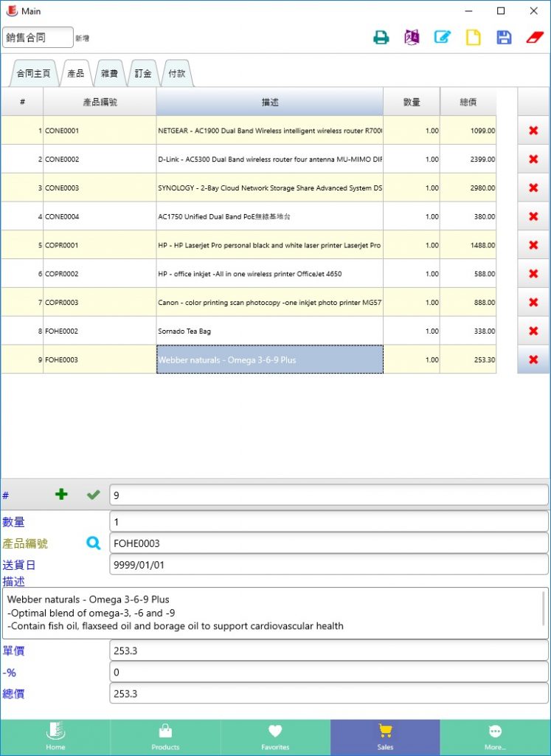This screenshot has width=551, height=756.
Task: Open the purple book icon
Action: (412, 38)
